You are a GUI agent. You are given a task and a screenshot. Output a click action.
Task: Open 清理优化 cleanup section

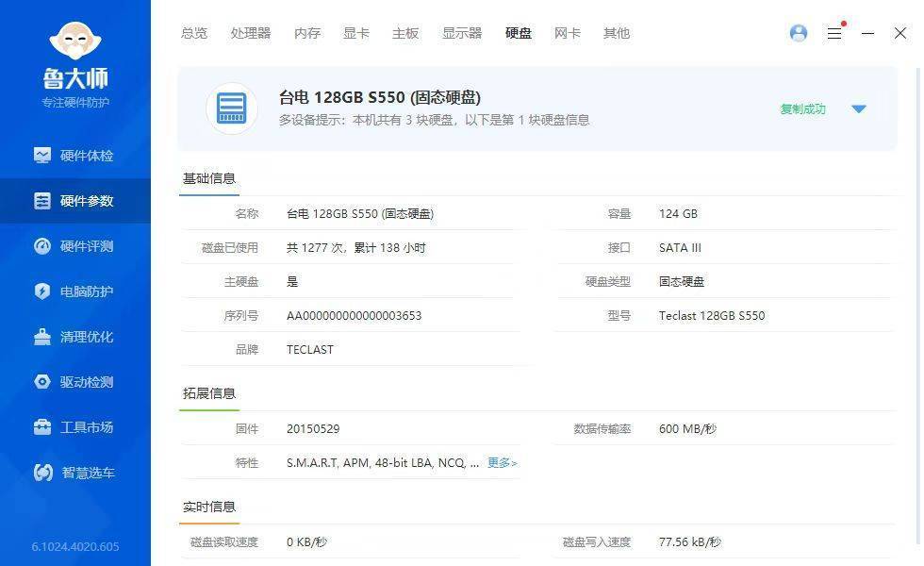[x=74, y=337]
